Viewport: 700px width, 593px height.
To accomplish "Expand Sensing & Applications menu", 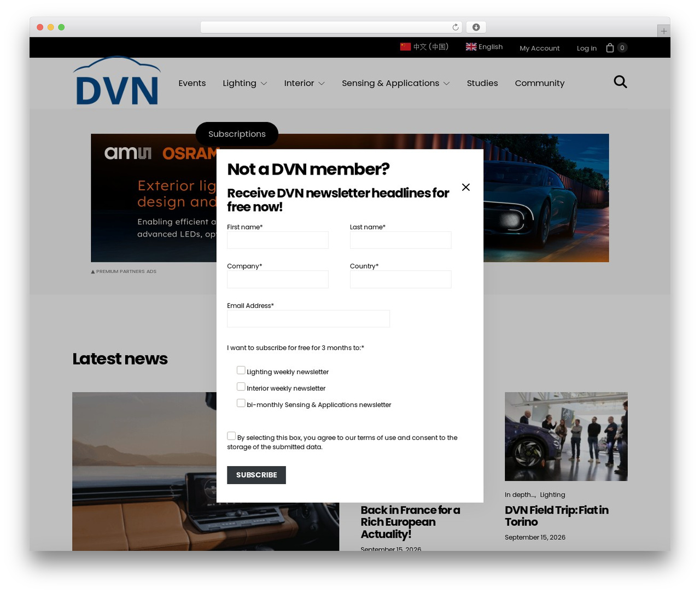I will tap(395, 83).
